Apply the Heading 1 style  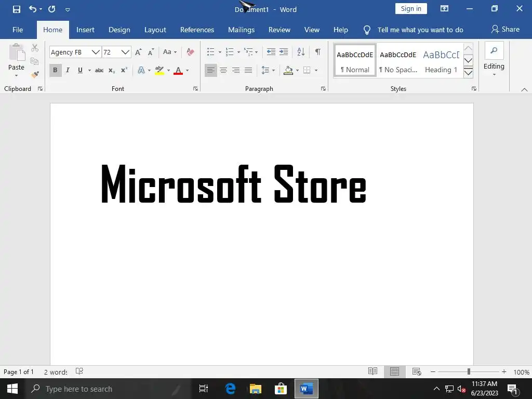click(441, 61)
